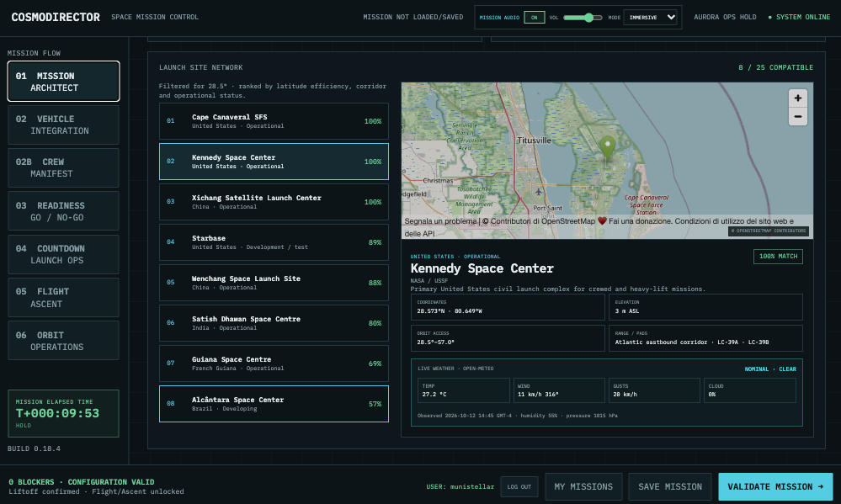Open the Contributori di OpenStreetMap link

543,221
